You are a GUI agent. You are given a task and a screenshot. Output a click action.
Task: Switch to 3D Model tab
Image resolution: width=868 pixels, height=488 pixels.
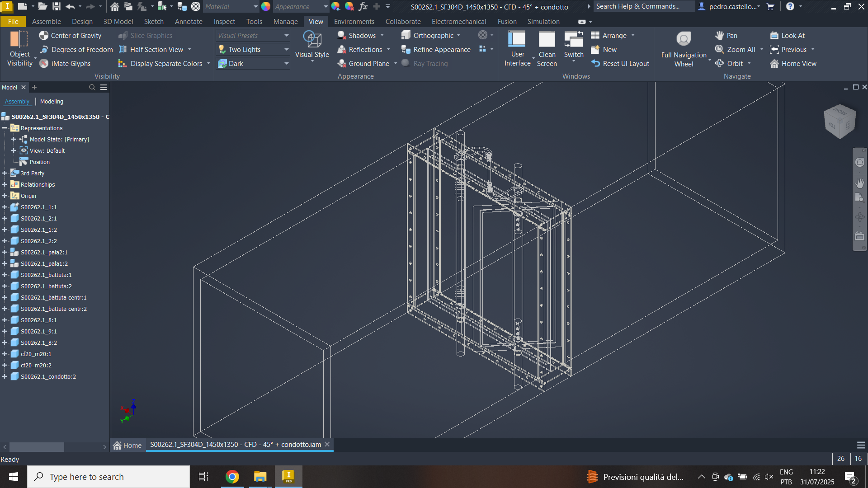tap(118, 21)
